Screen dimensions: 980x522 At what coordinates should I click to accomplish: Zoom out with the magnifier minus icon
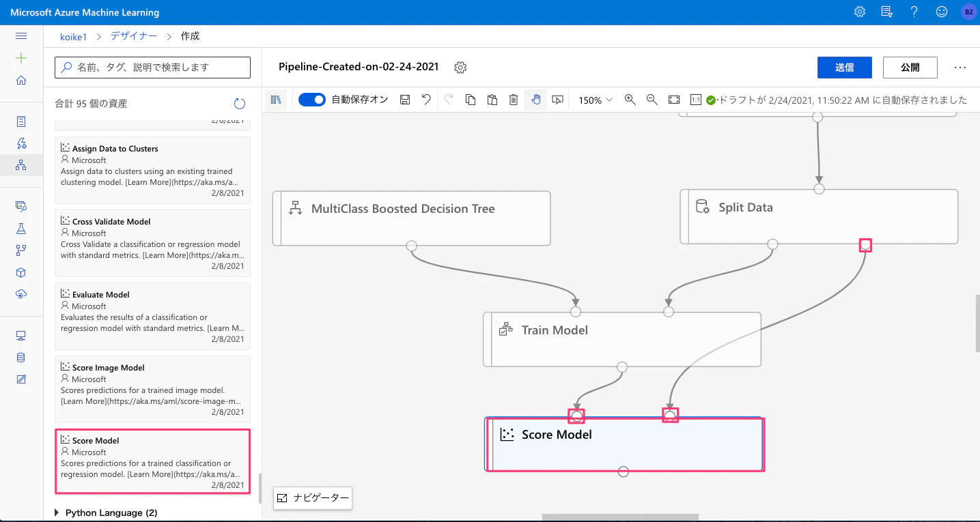pos(652,100)
